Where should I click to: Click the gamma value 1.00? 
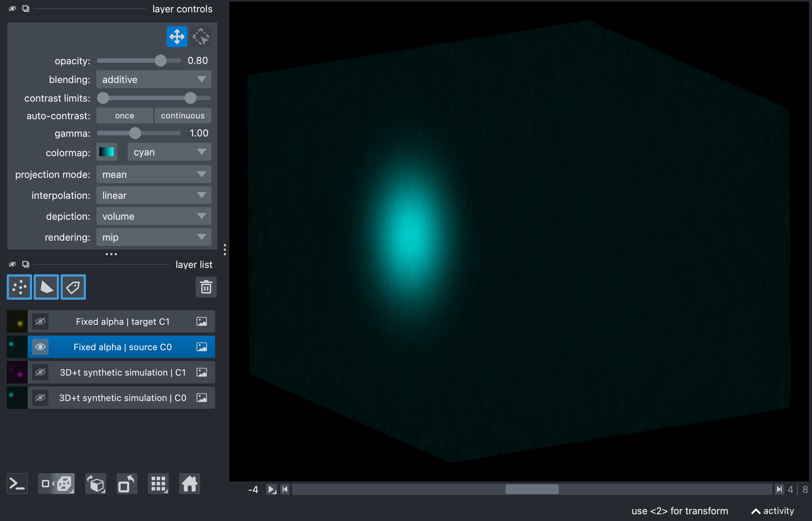point(199,133)
